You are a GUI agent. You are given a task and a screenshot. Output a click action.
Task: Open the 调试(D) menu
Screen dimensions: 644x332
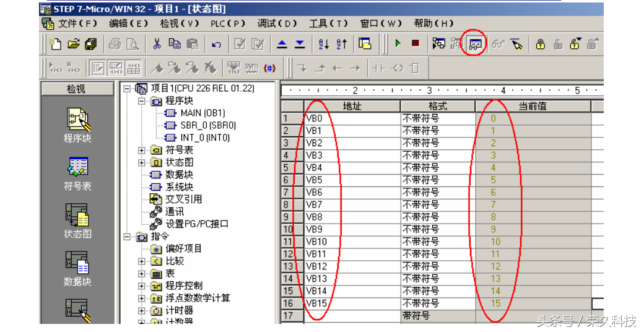coord(277,24)
